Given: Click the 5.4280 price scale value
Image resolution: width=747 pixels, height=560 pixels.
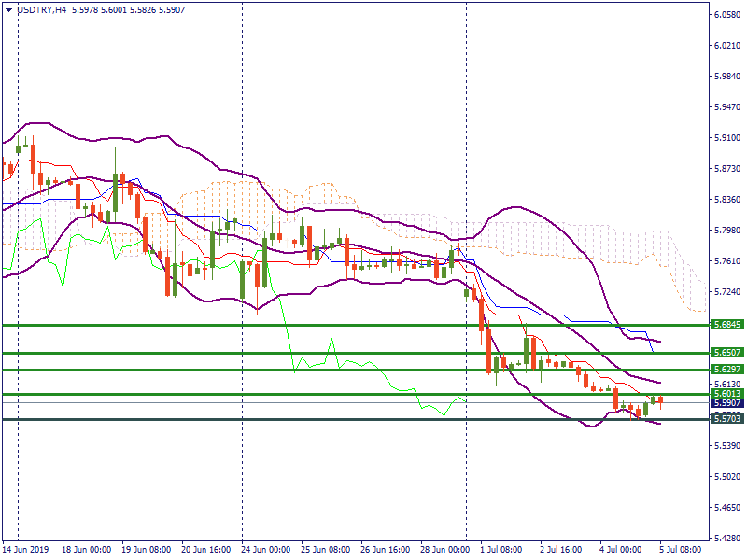Looking at the screenshot, I should 726,539.
